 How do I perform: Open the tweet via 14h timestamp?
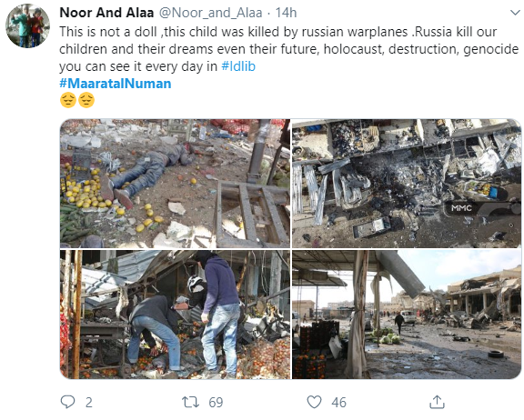tap(286, 13)
